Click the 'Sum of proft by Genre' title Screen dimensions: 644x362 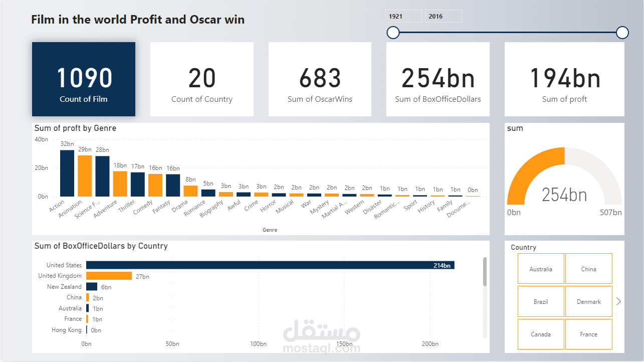75,128
